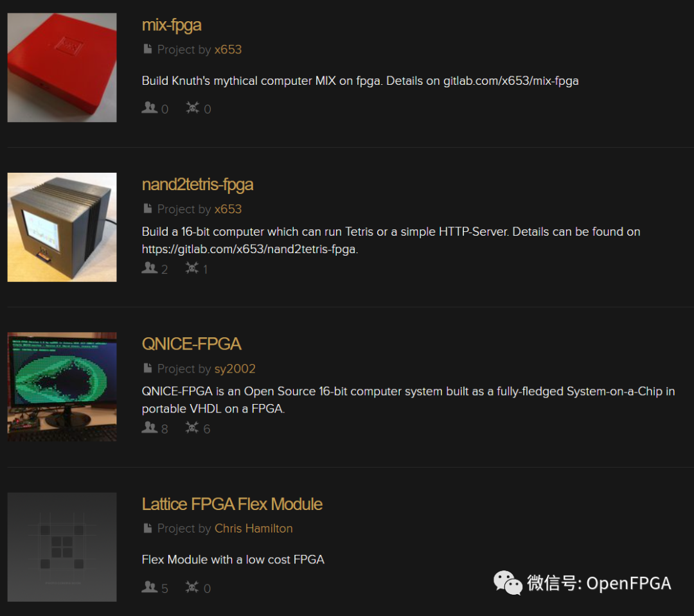
Task: Open the mix-fpga project title
Action: point(172,25)
